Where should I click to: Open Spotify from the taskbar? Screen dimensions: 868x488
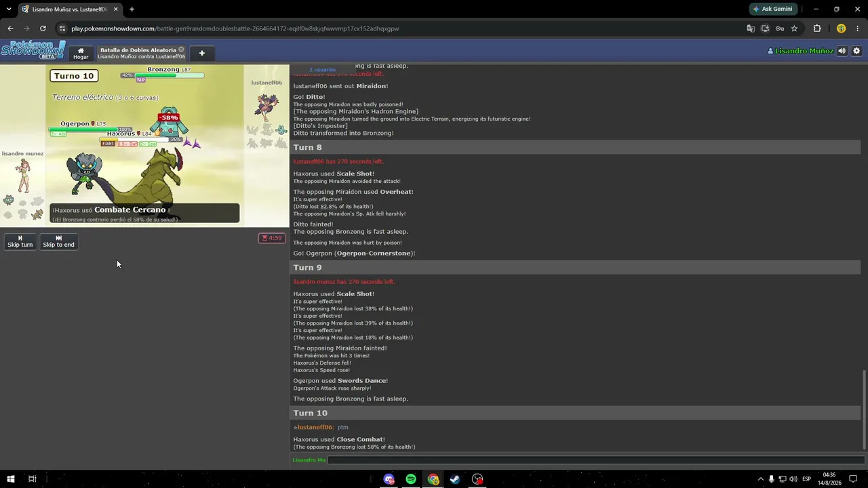click(x=411, y=479)
